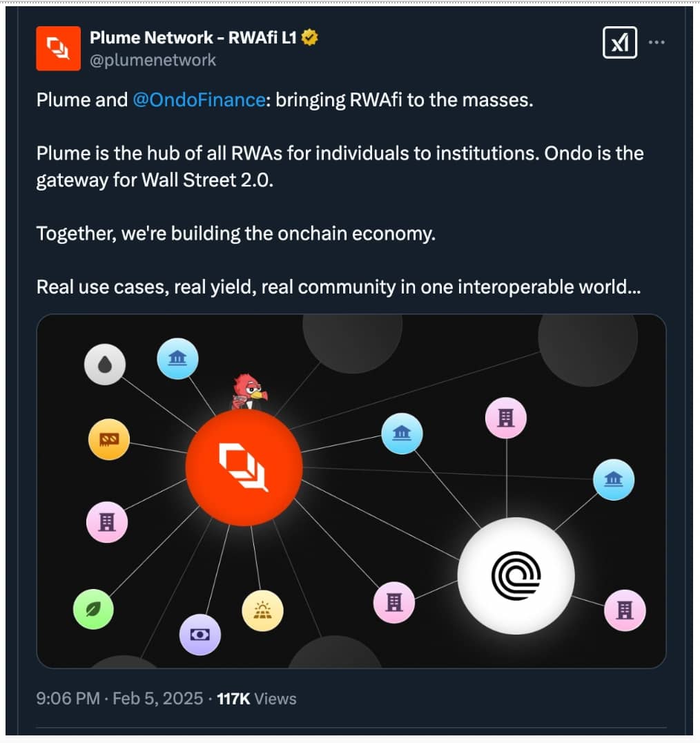Viewport: 700px width, 743px height.
Task: Click the pink building icon above Ondo
Action: tap(506, 418)
